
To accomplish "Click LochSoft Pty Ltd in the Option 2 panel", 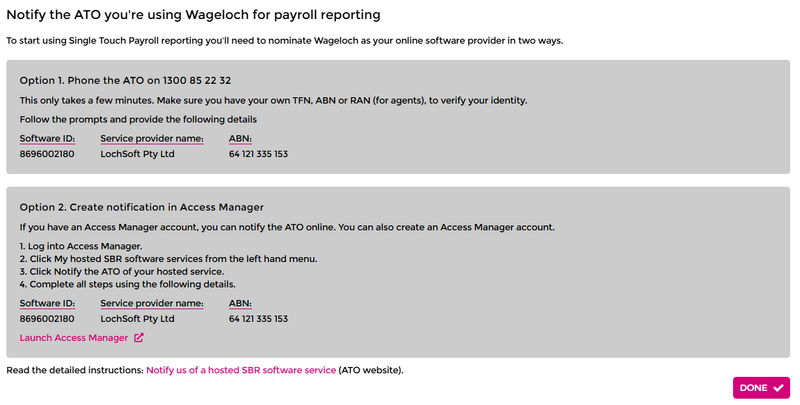I will point(138,319).
